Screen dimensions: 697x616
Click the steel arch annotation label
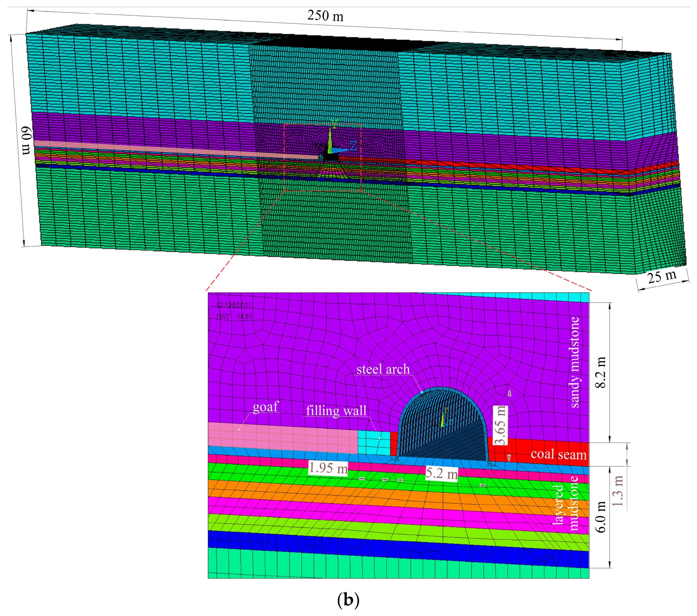[x=383, y=369]
